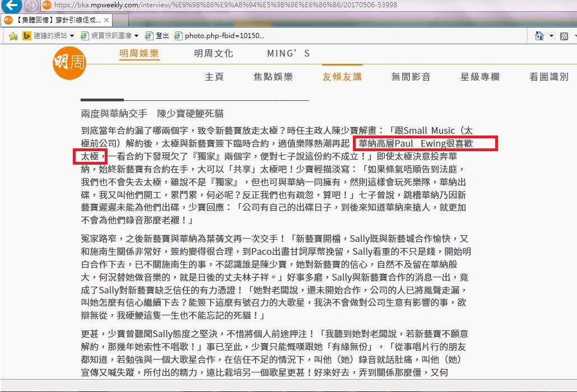Expand the 建議的網站 dropdown arrow
577x392 pixels.
click(72, 36)
